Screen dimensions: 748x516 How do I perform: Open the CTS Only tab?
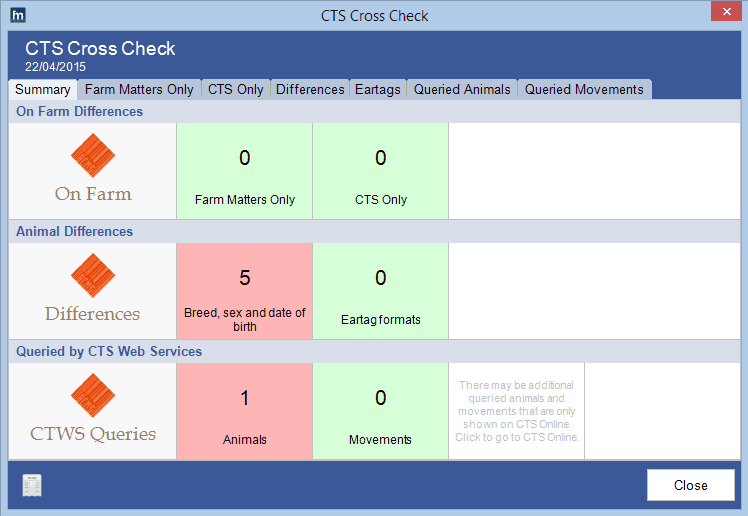click(x=235, y=90)
